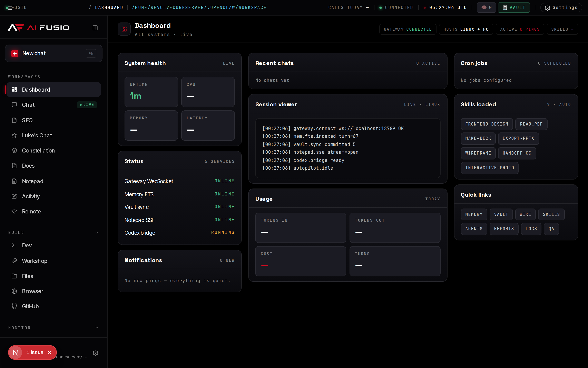588x368 pixels.
Task: Click the red plus icon in New chat
Action: point(14,53)
